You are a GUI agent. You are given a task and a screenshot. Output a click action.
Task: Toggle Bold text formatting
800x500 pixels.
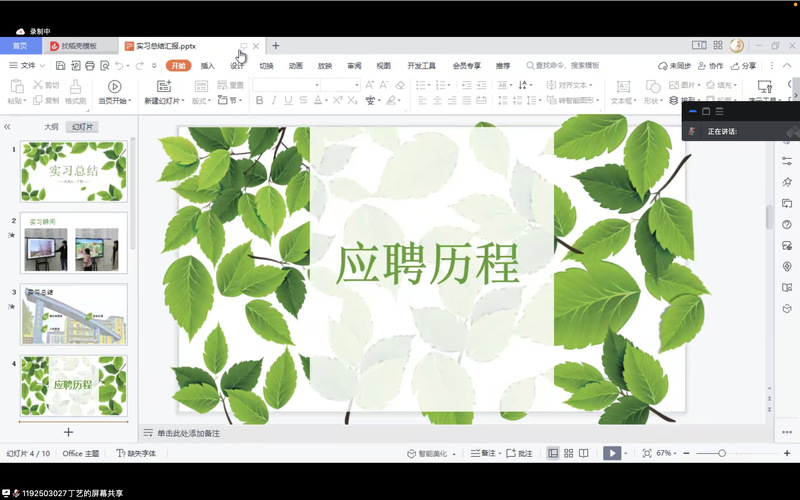coord(260,101)
